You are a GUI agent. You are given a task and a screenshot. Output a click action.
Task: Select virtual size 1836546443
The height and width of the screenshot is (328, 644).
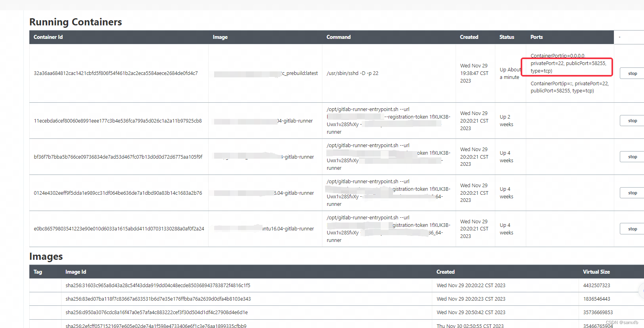596,299
